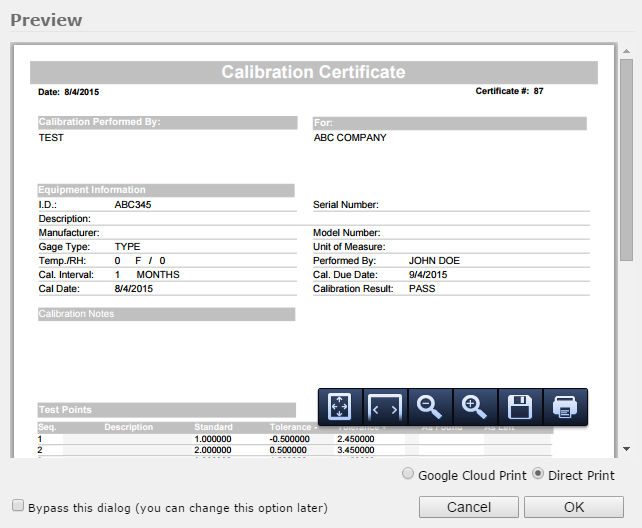The width and height of the screenshot is (642, 528).
Task: Print the certificate using the printer icon
Action: point(565,407)
